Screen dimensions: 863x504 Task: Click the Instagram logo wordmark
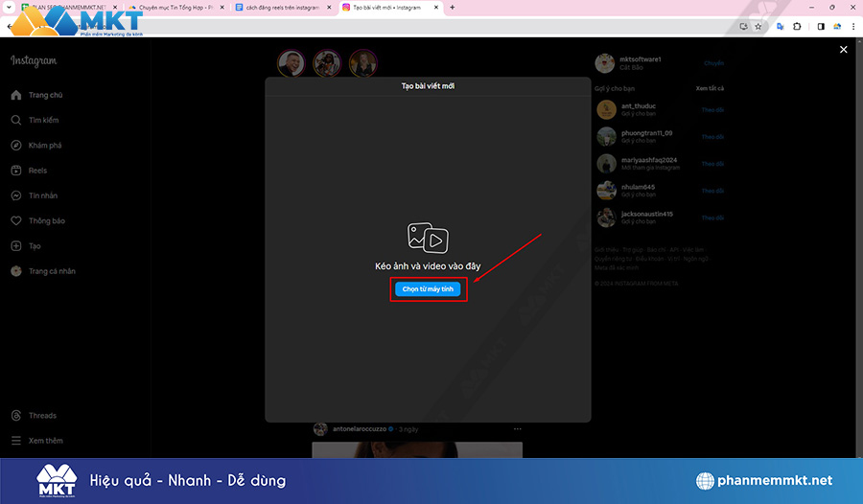(34, 60)
